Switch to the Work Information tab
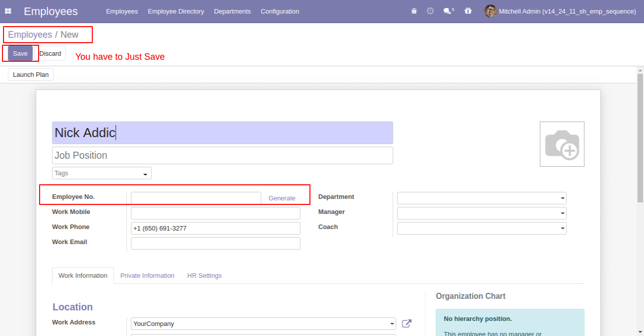Screen dimensions: 644x336 click(83, 276)
